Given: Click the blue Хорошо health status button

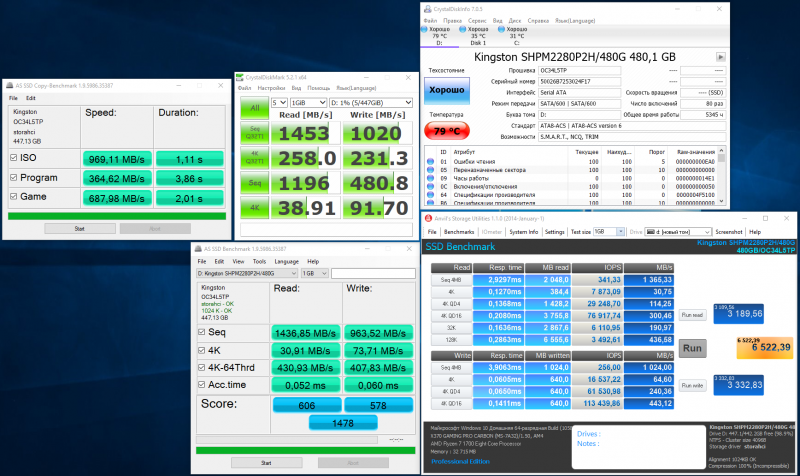Looking at the screenshot, I should tap(446, 90).
